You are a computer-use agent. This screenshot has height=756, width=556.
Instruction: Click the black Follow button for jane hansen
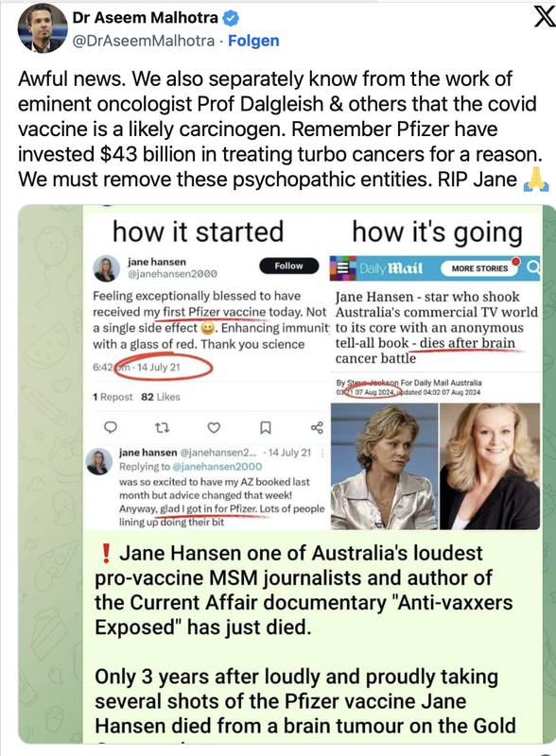(289, 266)
